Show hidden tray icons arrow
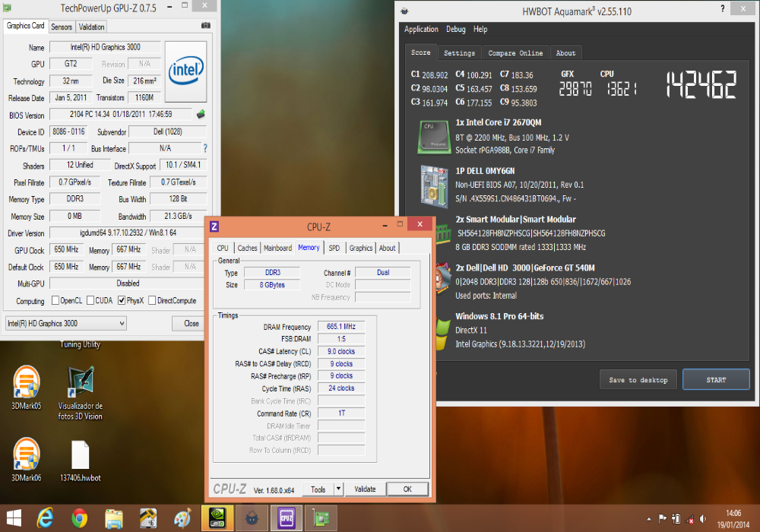The image size is (760, 532). [649, 519]
